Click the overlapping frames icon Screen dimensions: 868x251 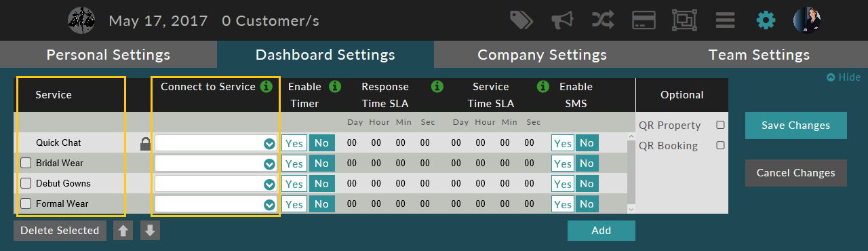click(684, 20)
